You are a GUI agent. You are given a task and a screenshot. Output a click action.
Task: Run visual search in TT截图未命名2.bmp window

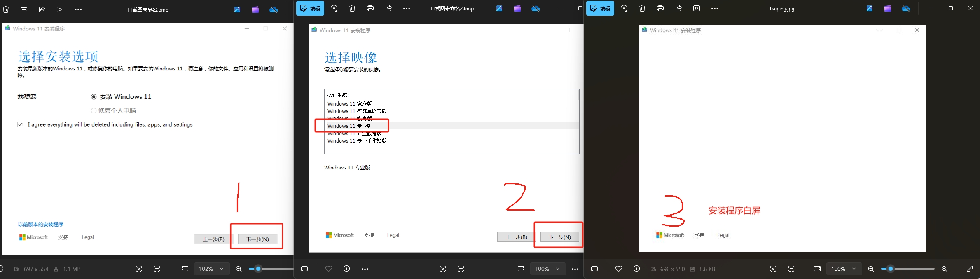tap(443, 269)
